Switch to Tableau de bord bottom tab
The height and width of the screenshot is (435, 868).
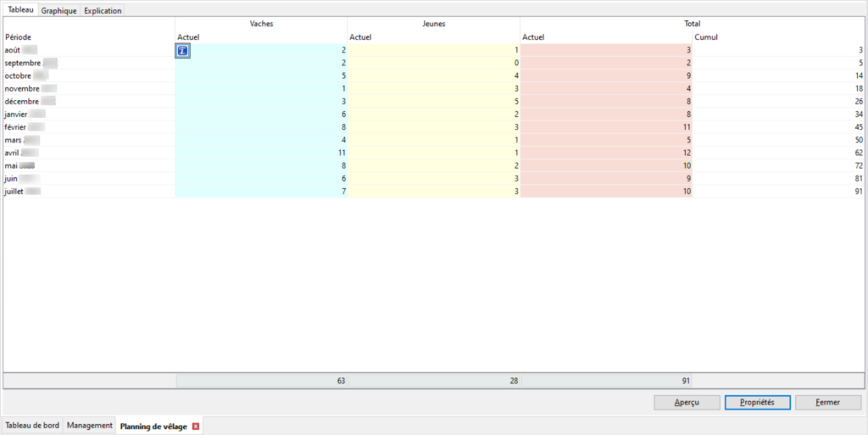pyautogui.click(x=32, y=426)
